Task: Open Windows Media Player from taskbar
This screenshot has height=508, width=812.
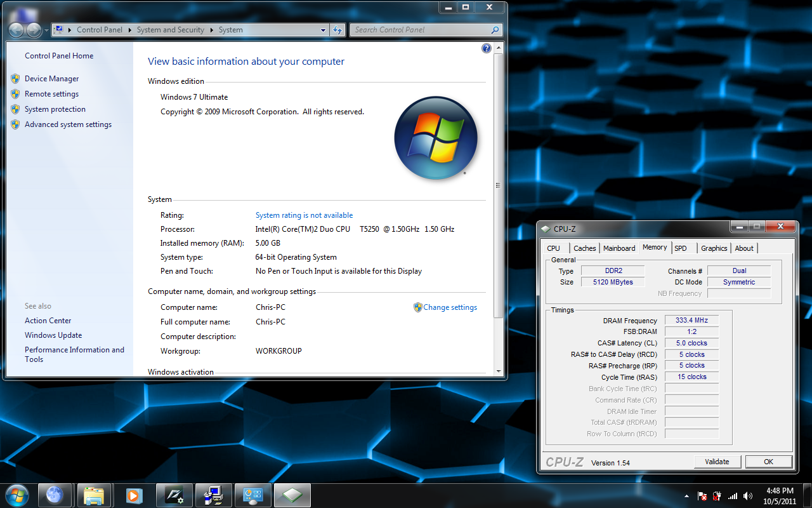Action: [133, 495]
